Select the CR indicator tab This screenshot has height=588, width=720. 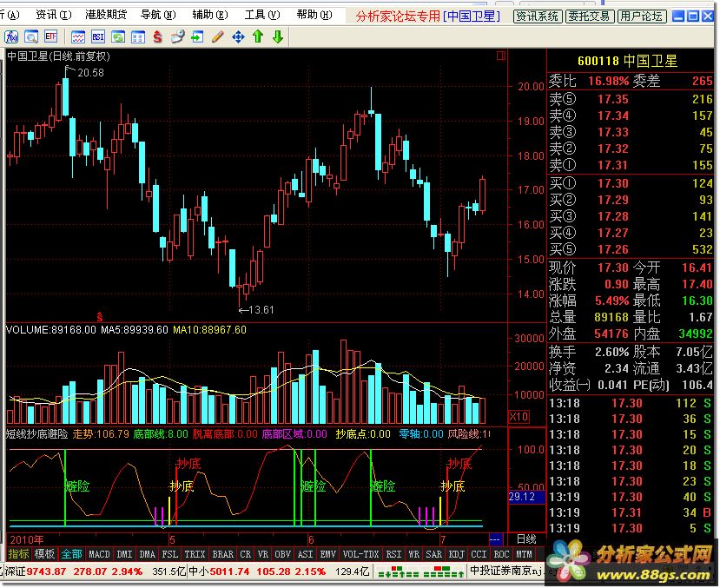pos(246,554)
